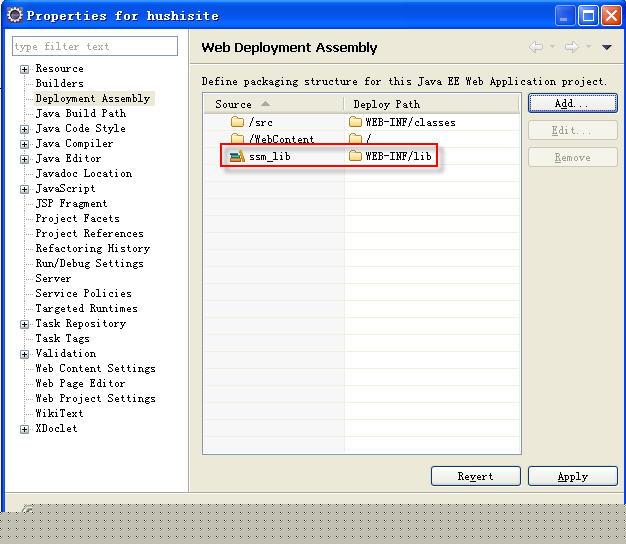Select Task Tags
This screenshot has height=544, width=626.
(x=62, y=338)
